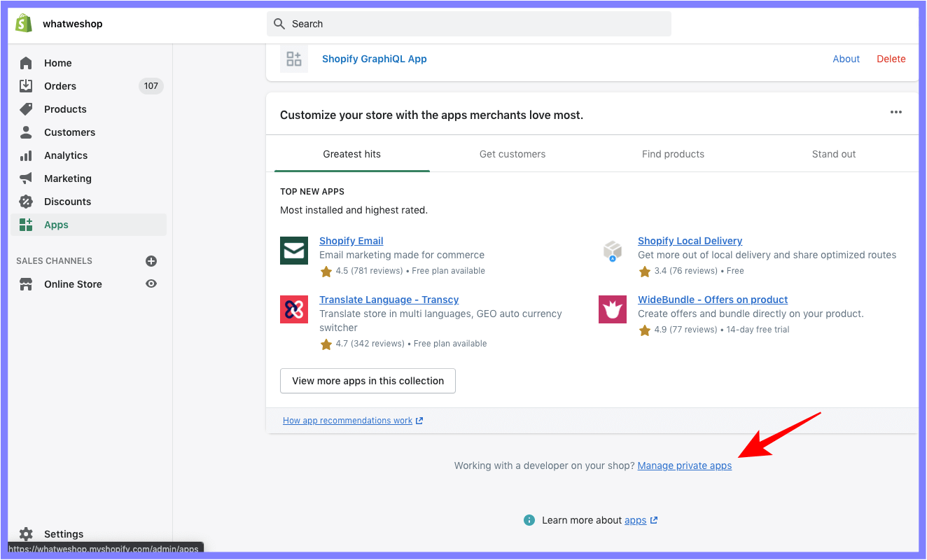Switch to the Find products tab

(673, 154)
